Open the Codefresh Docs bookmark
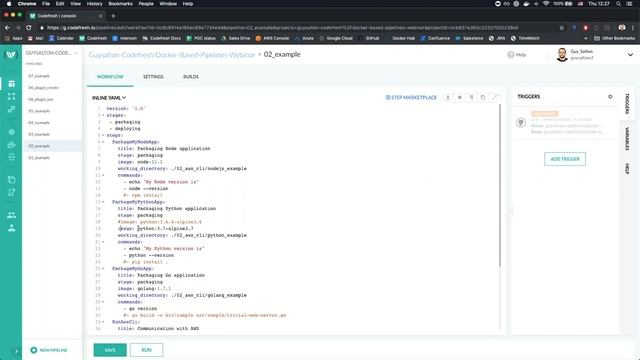This screenshot has width=640, height=360. click(x=162, y=38)
